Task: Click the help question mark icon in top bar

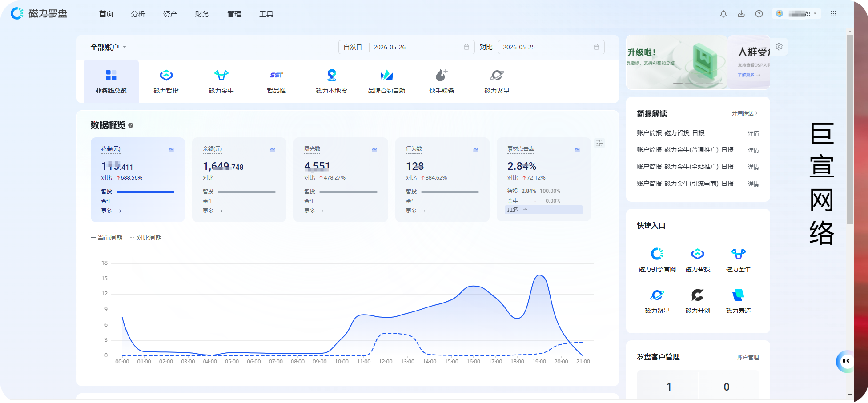Action: (759, 14)
